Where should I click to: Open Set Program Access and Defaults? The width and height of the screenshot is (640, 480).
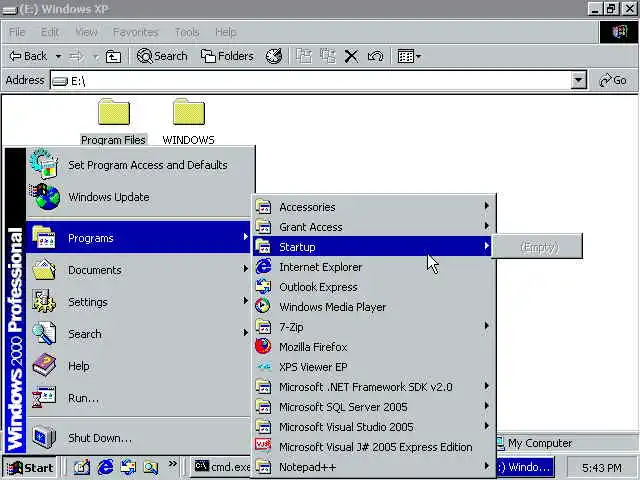tap(139, 165)
